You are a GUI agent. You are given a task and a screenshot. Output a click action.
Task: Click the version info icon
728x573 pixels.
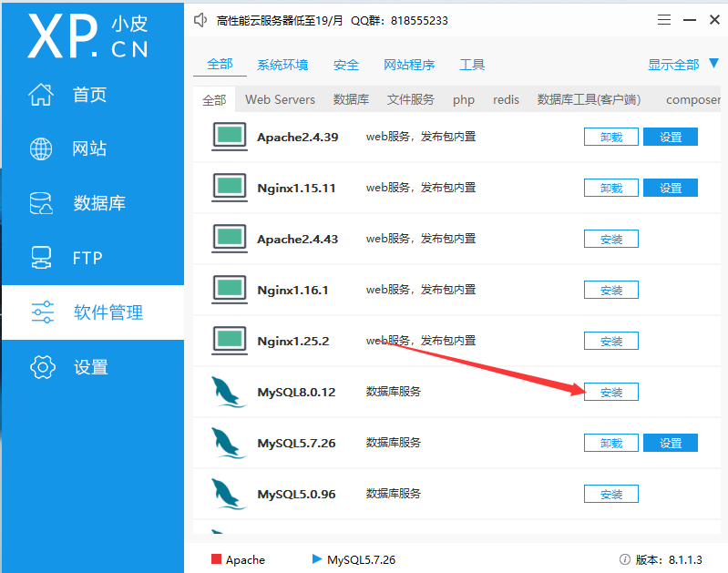pos(624,559)
